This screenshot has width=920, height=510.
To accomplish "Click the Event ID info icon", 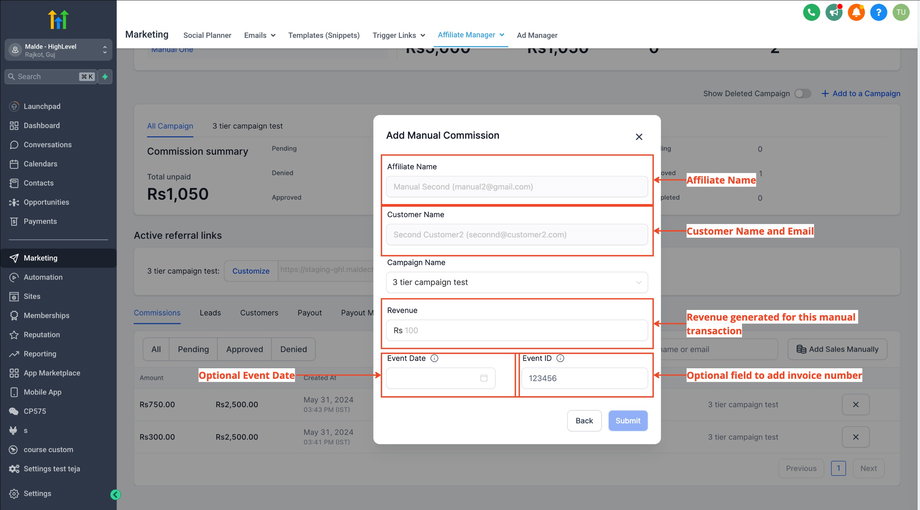I will (560, 358).
